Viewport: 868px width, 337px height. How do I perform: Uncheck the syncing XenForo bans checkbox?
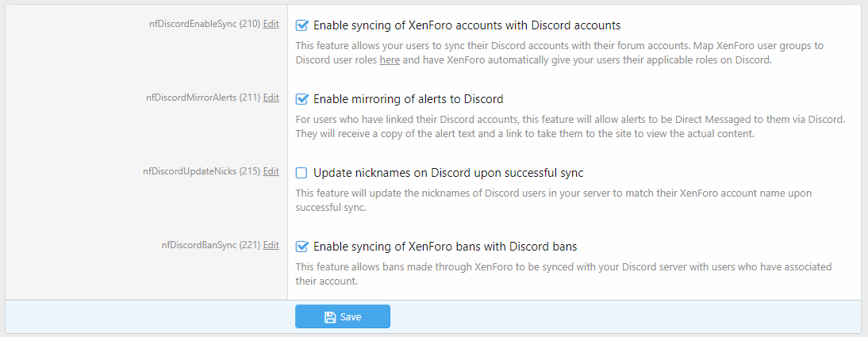click(x=301, y=247)
